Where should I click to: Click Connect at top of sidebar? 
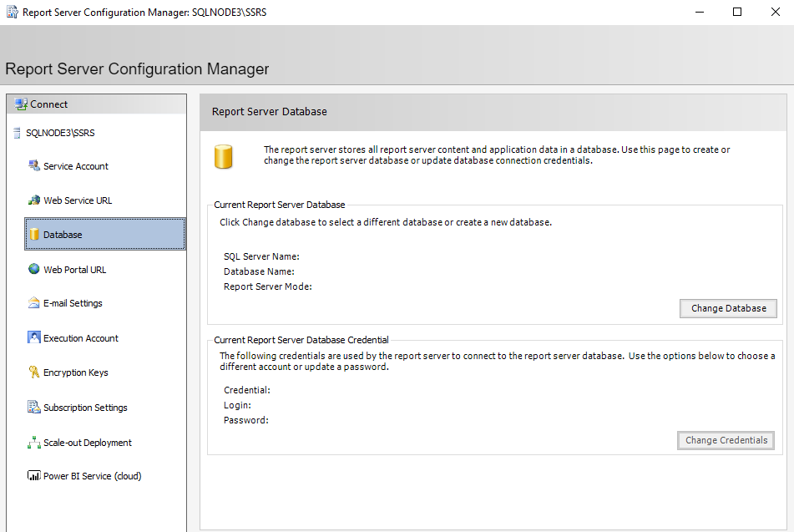[x=49, y=104]
